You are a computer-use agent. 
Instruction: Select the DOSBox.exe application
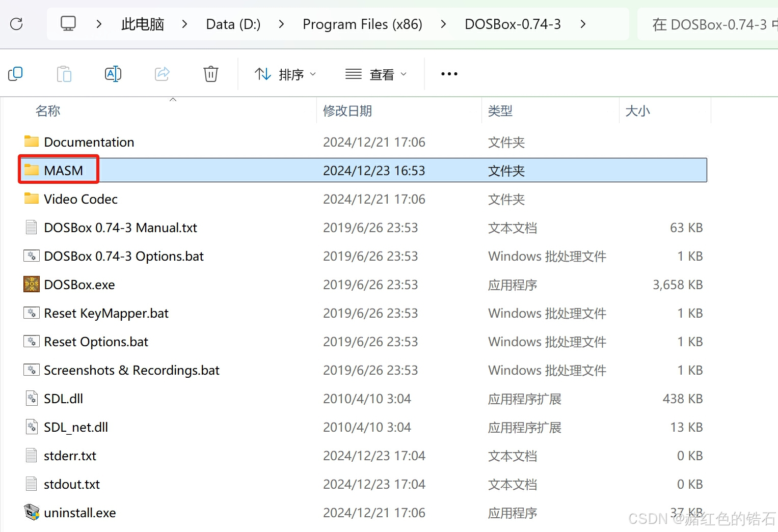[79, 285]
